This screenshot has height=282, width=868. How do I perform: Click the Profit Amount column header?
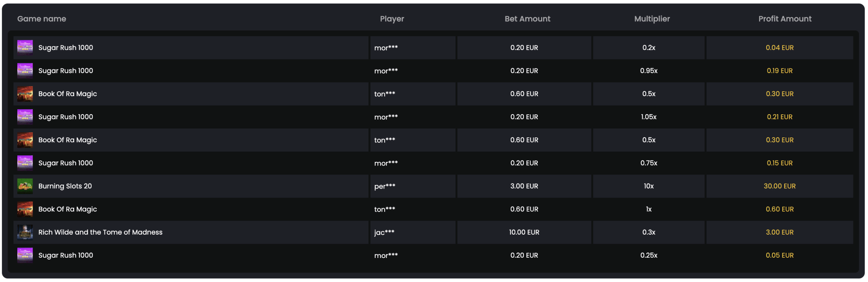pyautogui.click(x=785, y=19)
